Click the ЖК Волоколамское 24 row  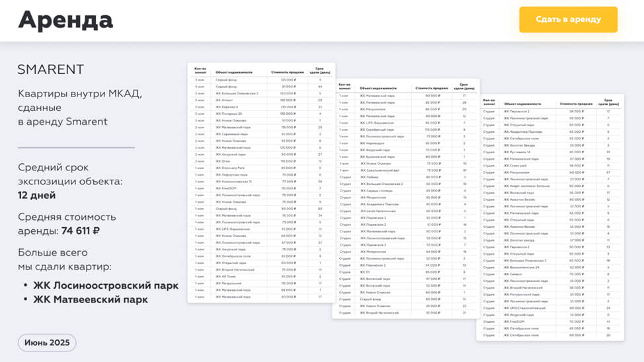550,267
